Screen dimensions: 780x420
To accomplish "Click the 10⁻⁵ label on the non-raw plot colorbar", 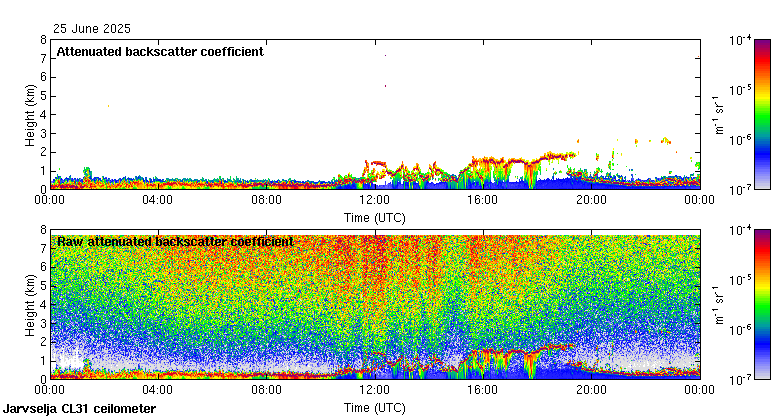I will click(740, 90).
